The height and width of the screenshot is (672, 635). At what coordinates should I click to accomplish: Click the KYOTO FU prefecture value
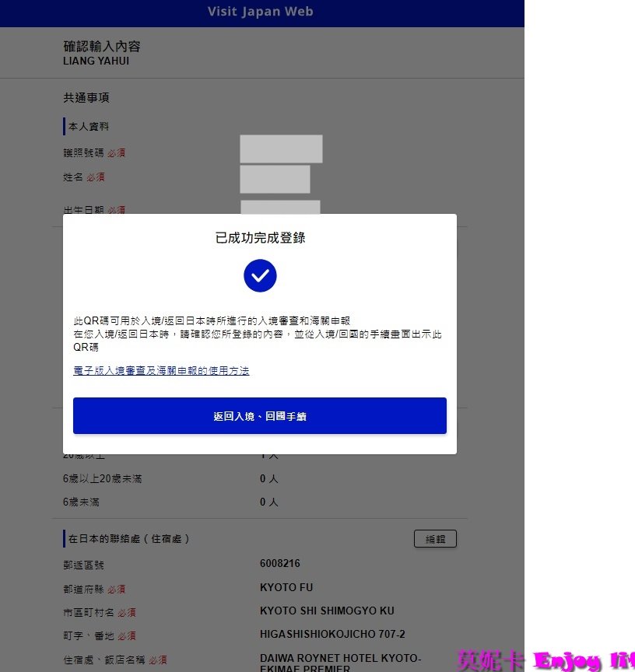(286, 588)
